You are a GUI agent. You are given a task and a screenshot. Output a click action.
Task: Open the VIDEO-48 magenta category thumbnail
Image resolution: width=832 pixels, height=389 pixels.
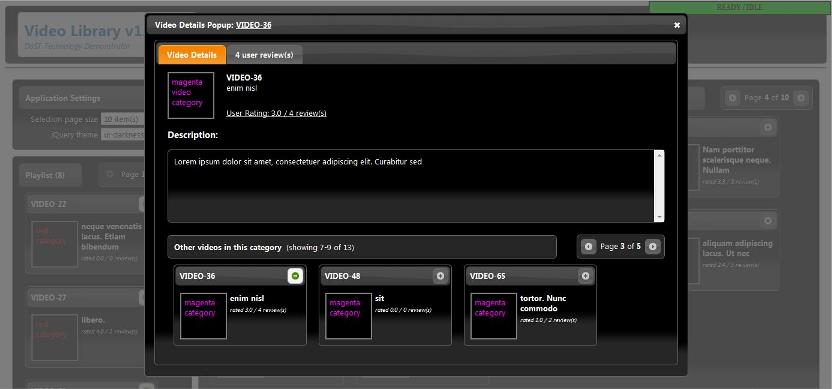point(348,316)
